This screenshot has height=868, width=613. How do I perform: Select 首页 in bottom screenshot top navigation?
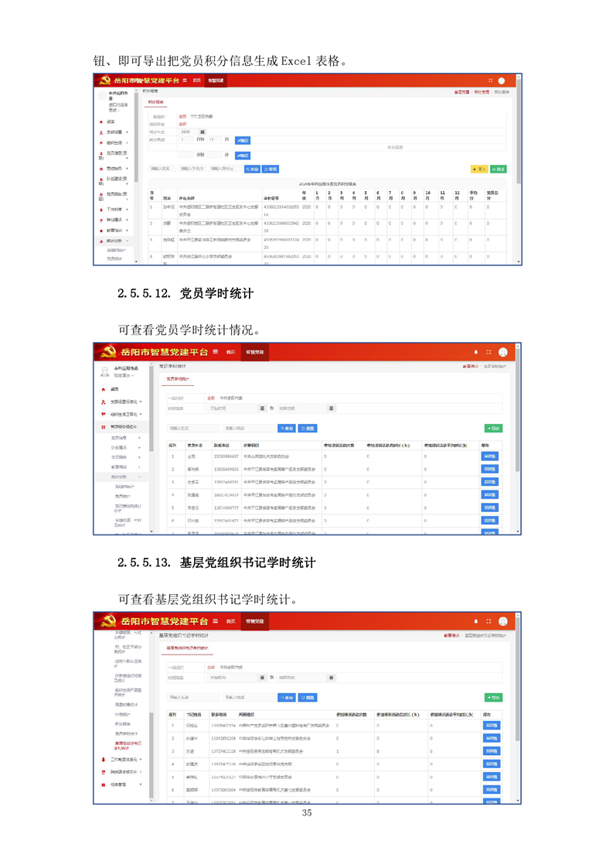click(x=230, y=621)
